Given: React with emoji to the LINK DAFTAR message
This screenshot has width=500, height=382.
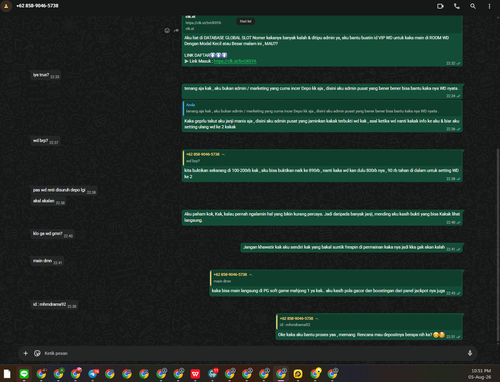Looking at the screenshot, I should (167, 31).
